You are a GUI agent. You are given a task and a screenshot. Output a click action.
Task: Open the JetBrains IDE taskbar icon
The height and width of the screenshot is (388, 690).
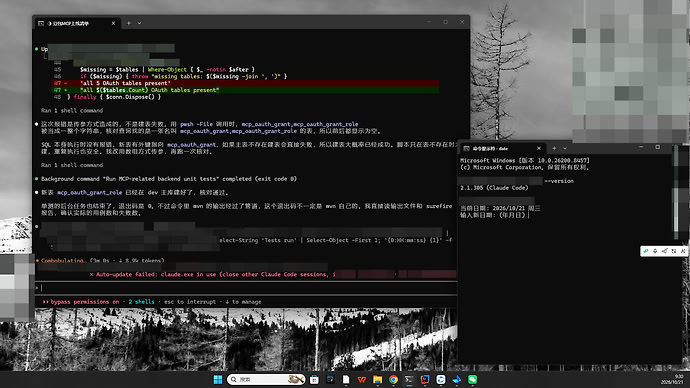click(x=425, y=379)
